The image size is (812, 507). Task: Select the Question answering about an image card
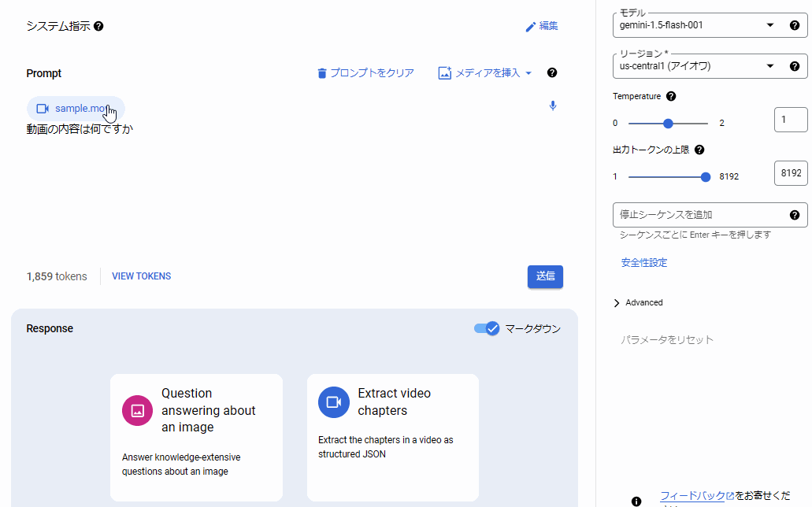coord(196,437)
